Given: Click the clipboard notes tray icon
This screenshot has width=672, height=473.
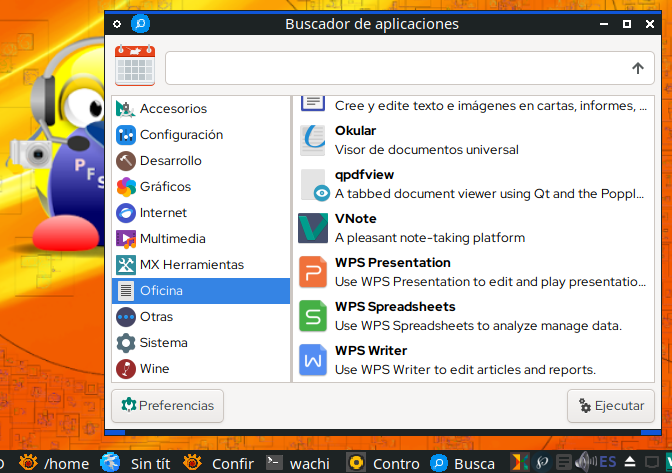Looking at the screenshot, I should (564, 462).
